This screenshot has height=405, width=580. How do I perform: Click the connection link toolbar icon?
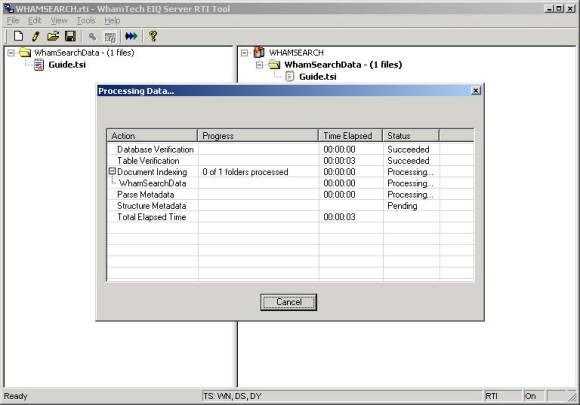click(x=92, y=36)
